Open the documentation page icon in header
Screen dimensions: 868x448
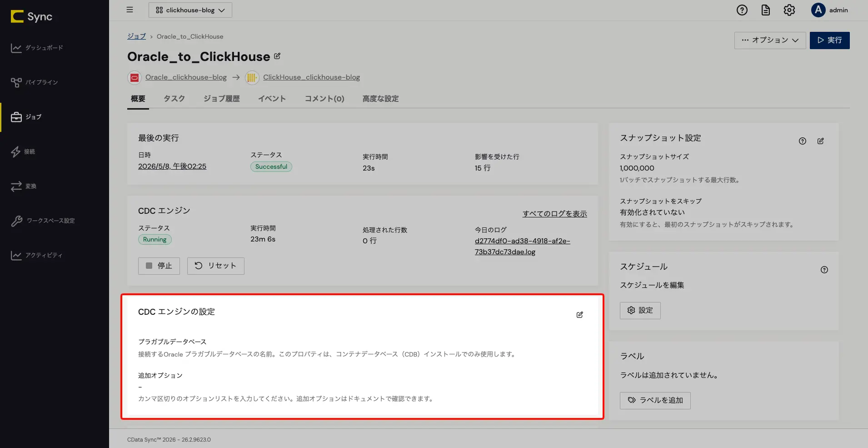(x=766, y=10)
